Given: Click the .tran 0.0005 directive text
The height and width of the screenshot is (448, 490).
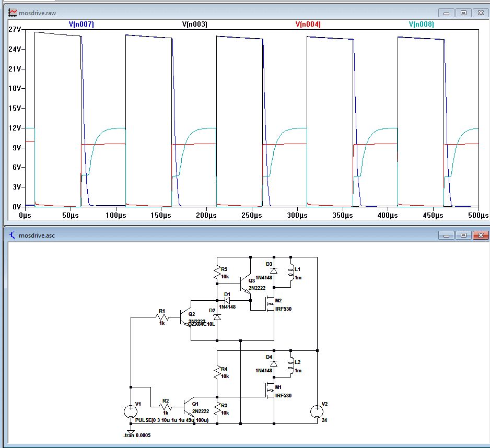Looking at the screenshot, I should tap(137, 435).
